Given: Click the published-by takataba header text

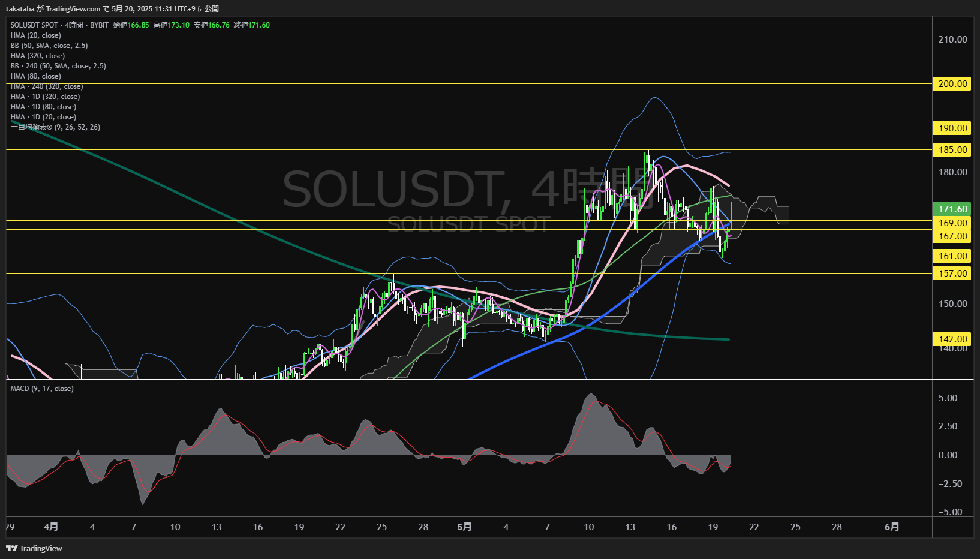Looking at the screenshot, I should [x=112, y=8].
